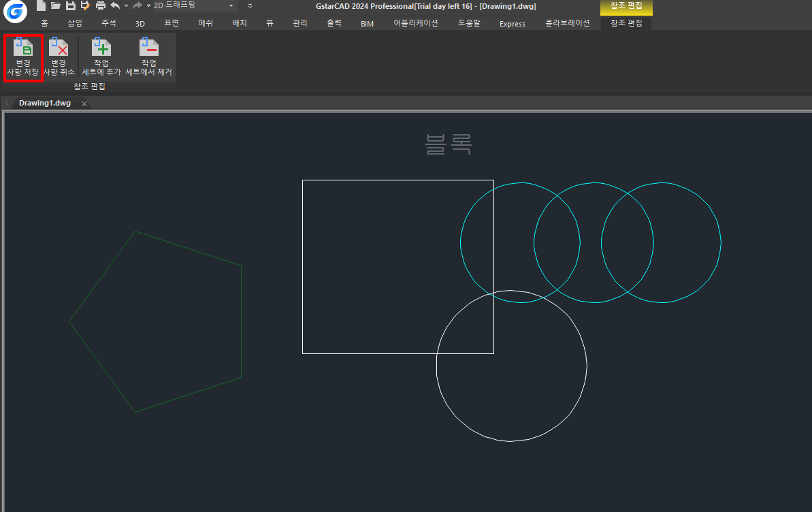Close the Drawing1.dwg document tab
The height and width of the screenshot is (512, 812).
pyautogui.click(x=84, y=103)
